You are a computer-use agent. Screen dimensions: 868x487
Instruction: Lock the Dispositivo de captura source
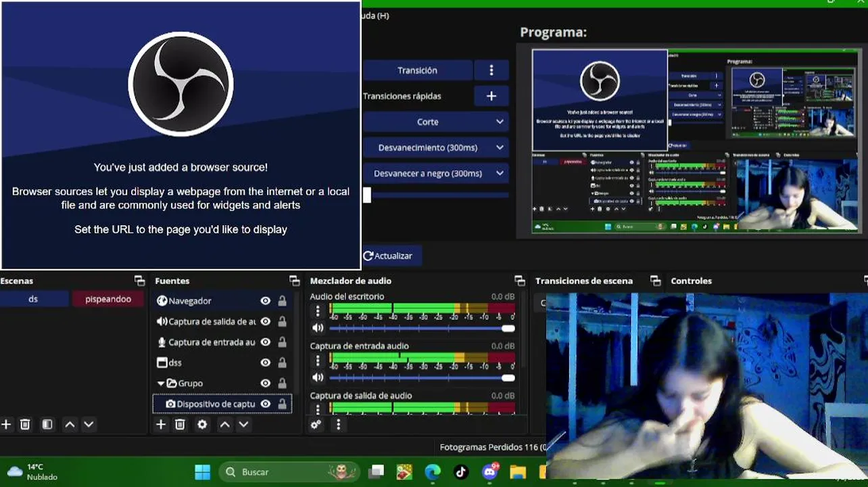click(x=283, y=404)
